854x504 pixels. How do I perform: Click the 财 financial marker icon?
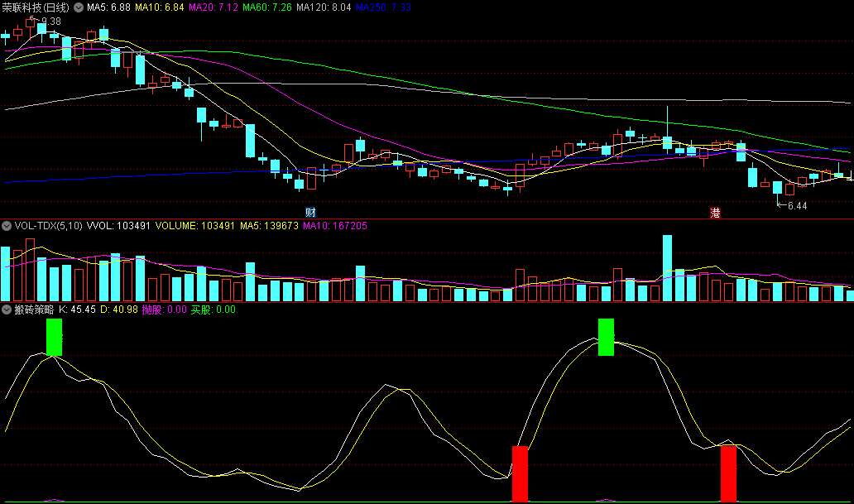click(x=310, y=213)
